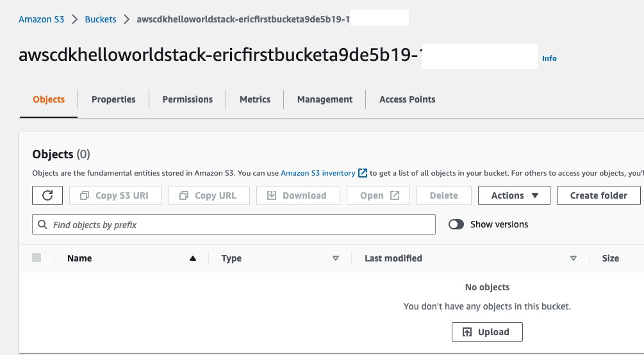
Task: Switch to the Objects tab
Action: pos(49,99)
